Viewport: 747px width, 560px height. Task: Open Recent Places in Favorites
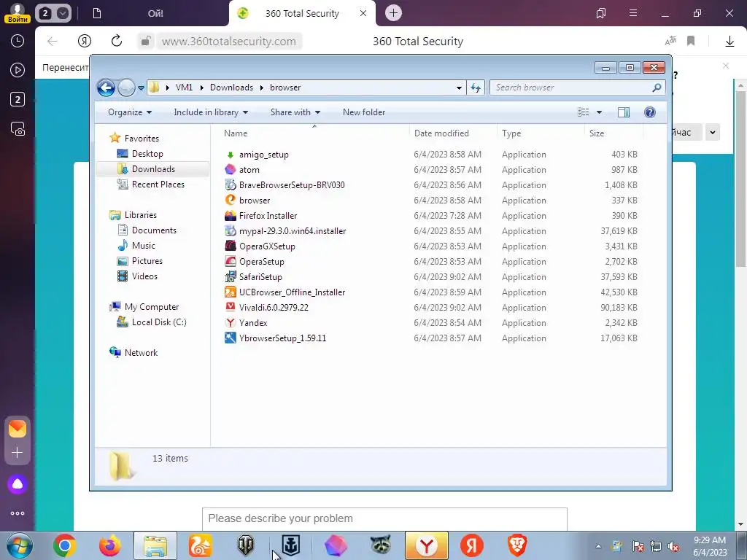[x=158, y=184]
